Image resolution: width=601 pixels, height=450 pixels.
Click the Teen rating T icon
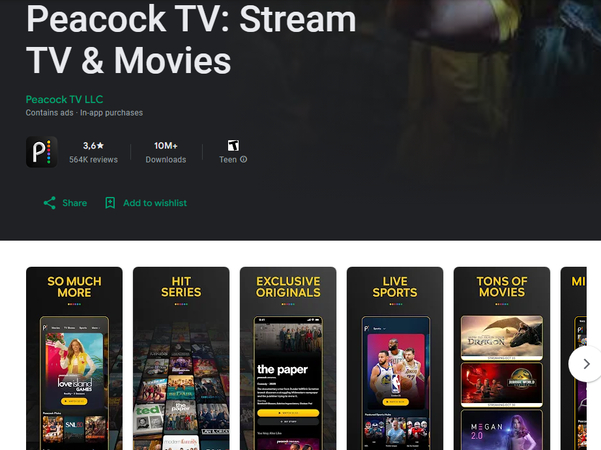click(233, 146)
